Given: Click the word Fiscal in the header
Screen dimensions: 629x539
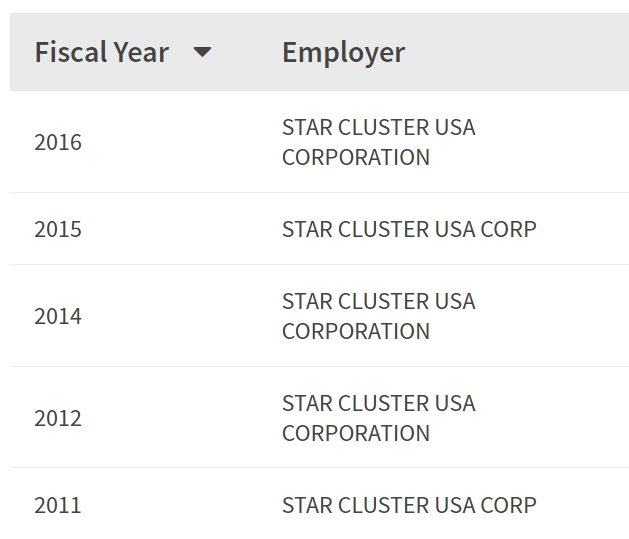Looking at the screenshot, I should (x=65, y=52).
